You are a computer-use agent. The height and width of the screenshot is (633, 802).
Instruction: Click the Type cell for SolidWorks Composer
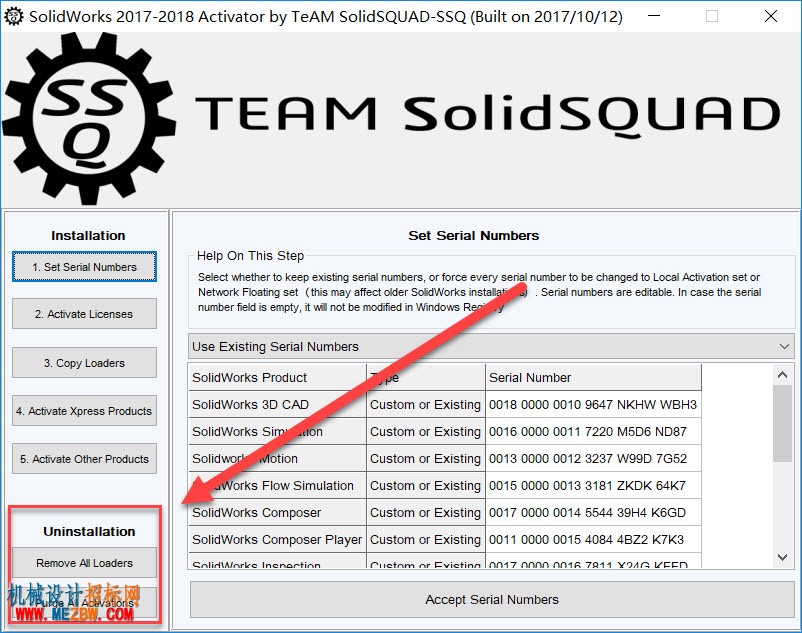click(x=426, y=512)
